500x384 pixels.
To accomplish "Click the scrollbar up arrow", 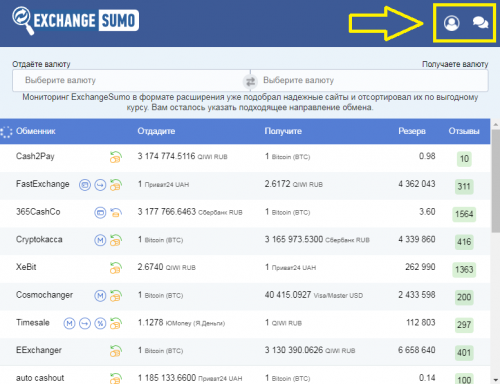I will point(495,124).
